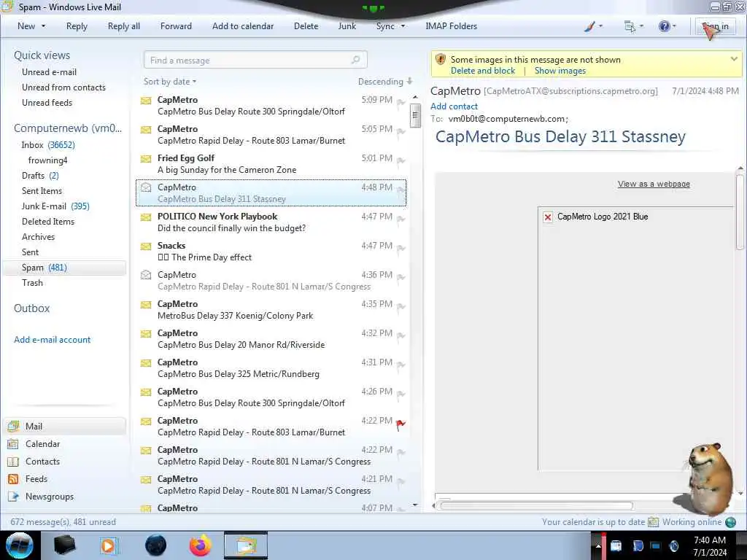747x560 pixels.
Task: Open the Sort by date dropdown
Action: click(x=169, y=82)
